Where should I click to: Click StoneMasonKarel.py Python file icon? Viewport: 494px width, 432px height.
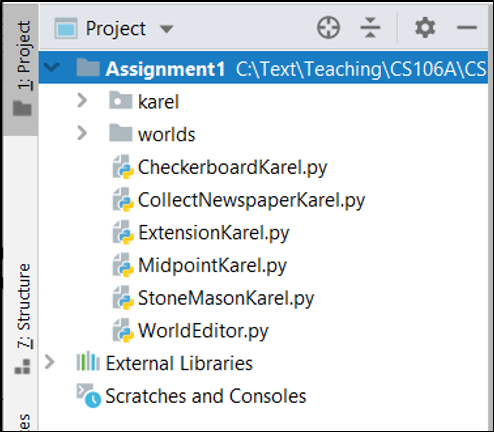coord(123,297)
